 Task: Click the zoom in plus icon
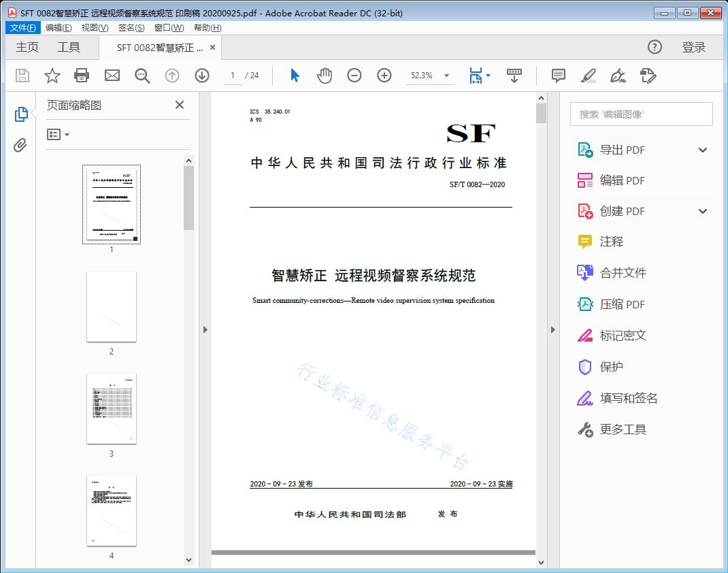pyautogui.click(x=384, y=76)
